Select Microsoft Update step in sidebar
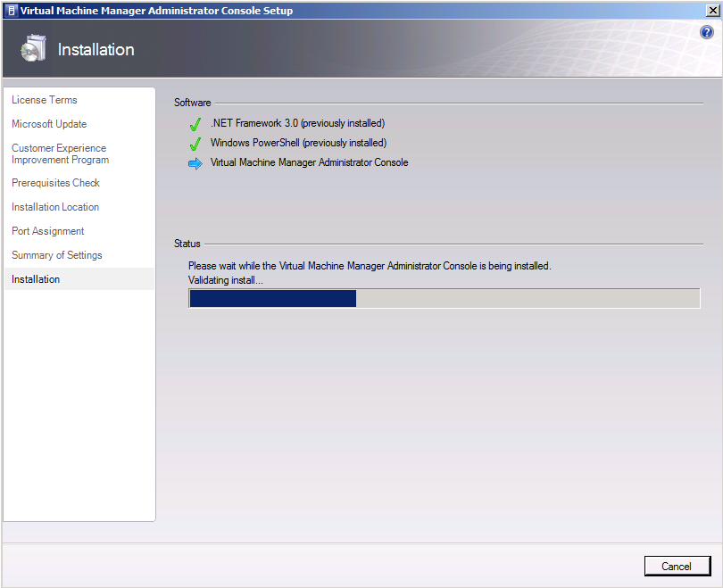The width and height of the screenshot is (723, 588). 49,124
